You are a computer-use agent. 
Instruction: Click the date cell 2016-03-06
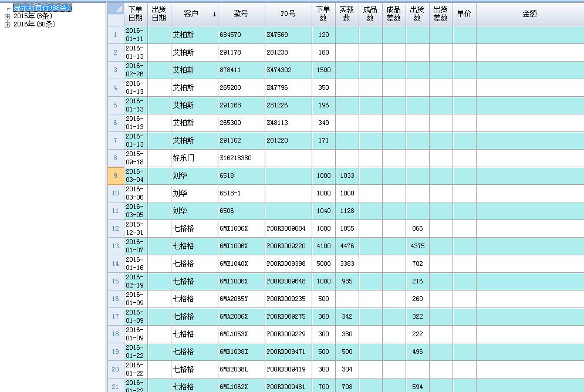(x=136, y=193)
